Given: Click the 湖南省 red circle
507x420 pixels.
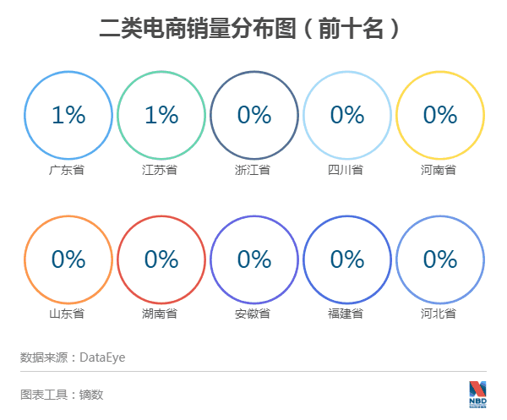Looking at the screenshot, I should coord(161,259).
